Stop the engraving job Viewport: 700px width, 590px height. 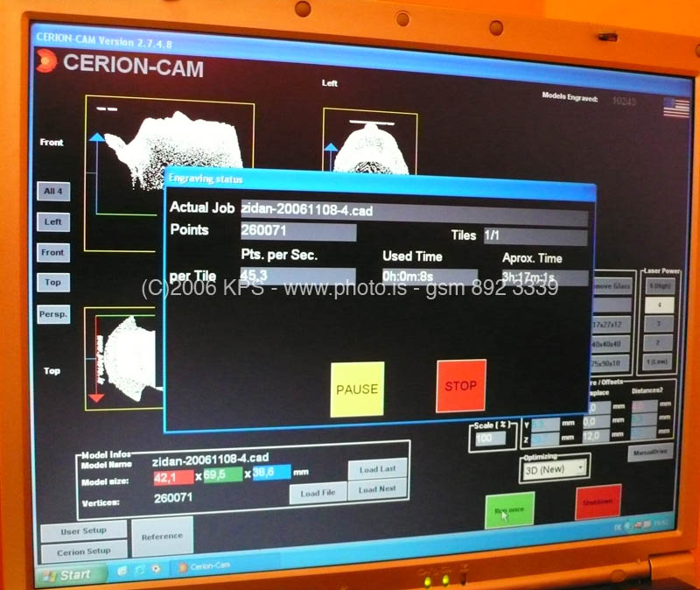point(461,385)
